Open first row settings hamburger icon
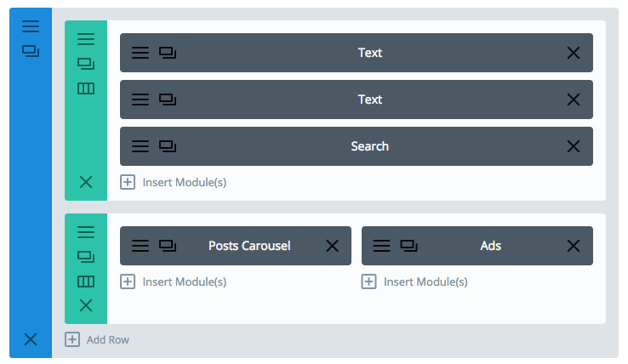 (86, 38)
